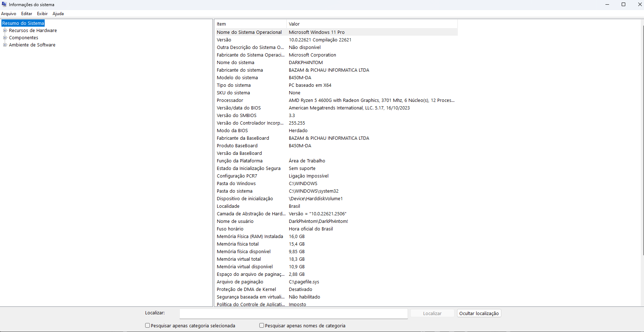The width and height of the screenshot is (644, 332).
Task: Select the 'Versão' row with 10.0.22621
Action: pyautogui.click(x=336, y=40)
